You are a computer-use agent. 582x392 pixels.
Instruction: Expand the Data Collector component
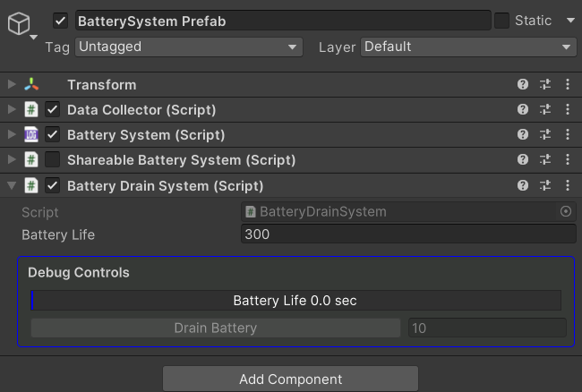click(x=12, y=109)
